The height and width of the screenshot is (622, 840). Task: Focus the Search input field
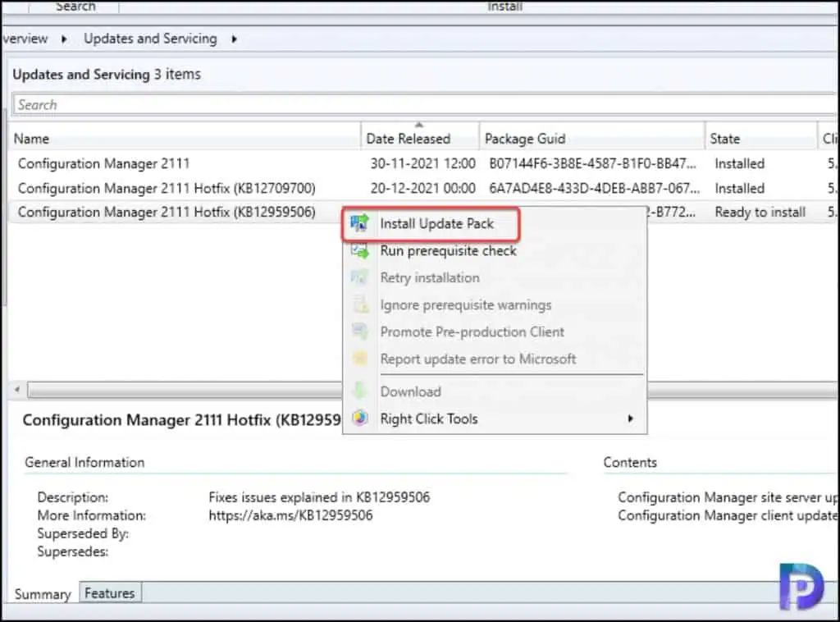point(423,104)
